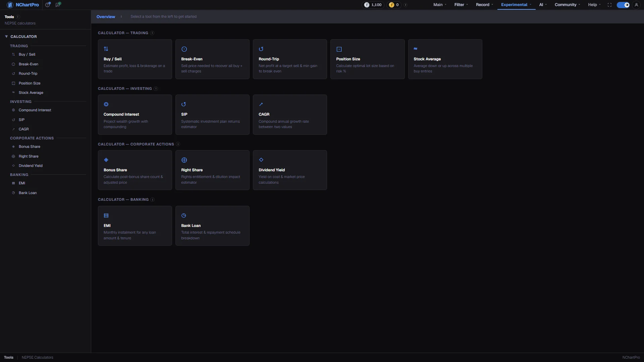Open the AI dropdown menu

tap(543, 5)
